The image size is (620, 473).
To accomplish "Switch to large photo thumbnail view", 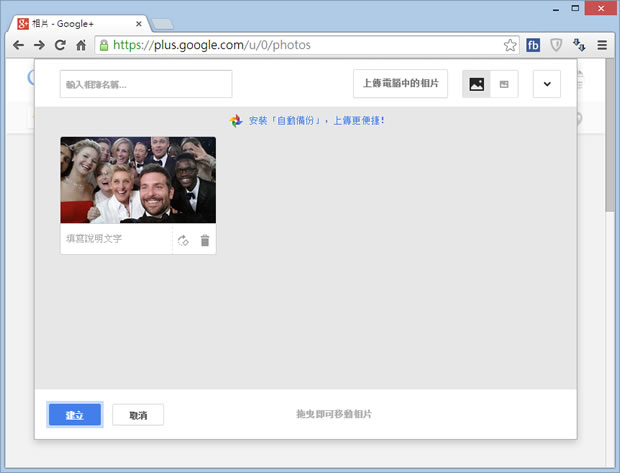I will [x=476, y=84].
